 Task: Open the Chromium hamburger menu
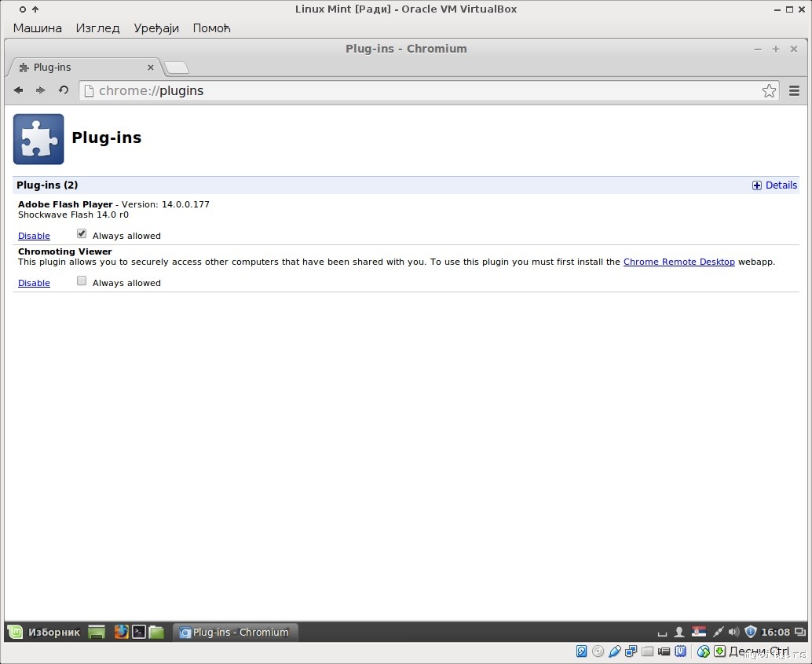click(x=794, y=90)
